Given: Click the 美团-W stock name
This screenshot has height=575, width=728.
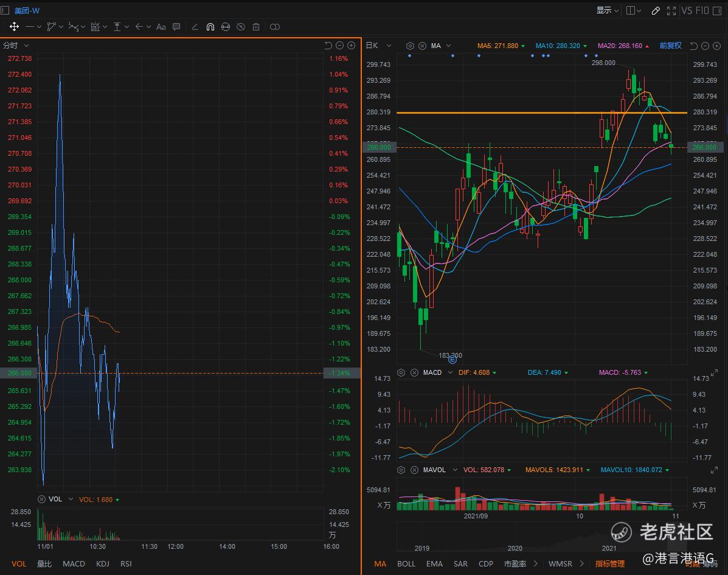Looking at the screenshot, I should [x=27, y=10].
